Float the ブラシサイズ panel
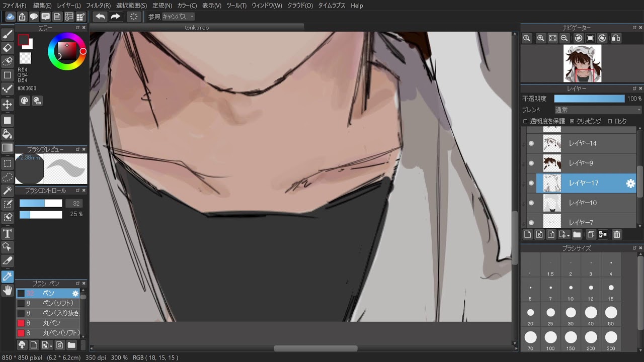 point(634,248)
